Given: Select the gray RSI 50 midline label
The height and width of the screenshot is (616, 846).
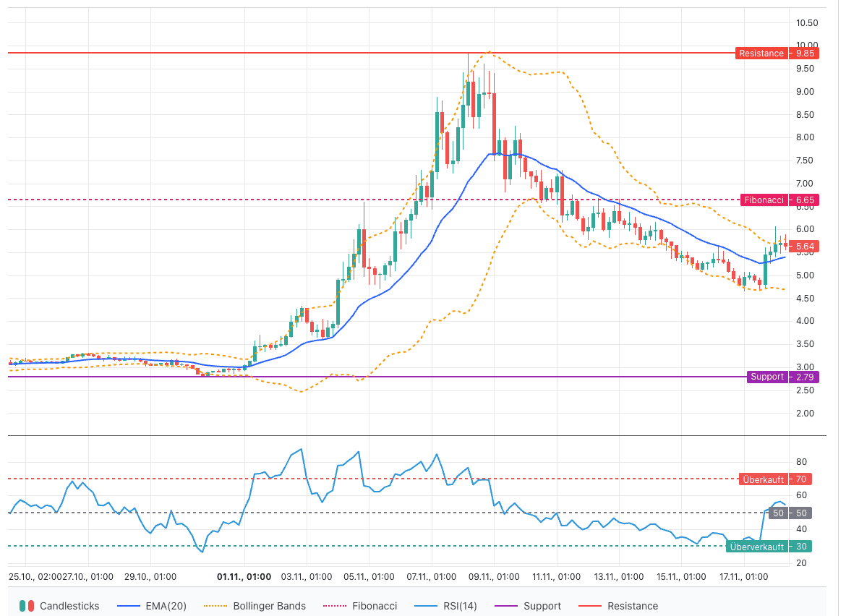Looking at the screenshot, I should (790, 513).
